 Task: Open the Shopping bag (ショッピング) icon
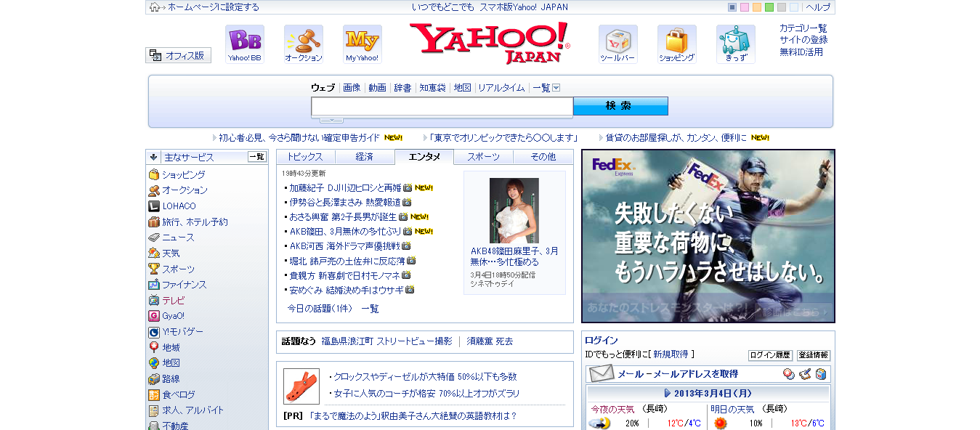pyautogui.click(x=677, y=44)
